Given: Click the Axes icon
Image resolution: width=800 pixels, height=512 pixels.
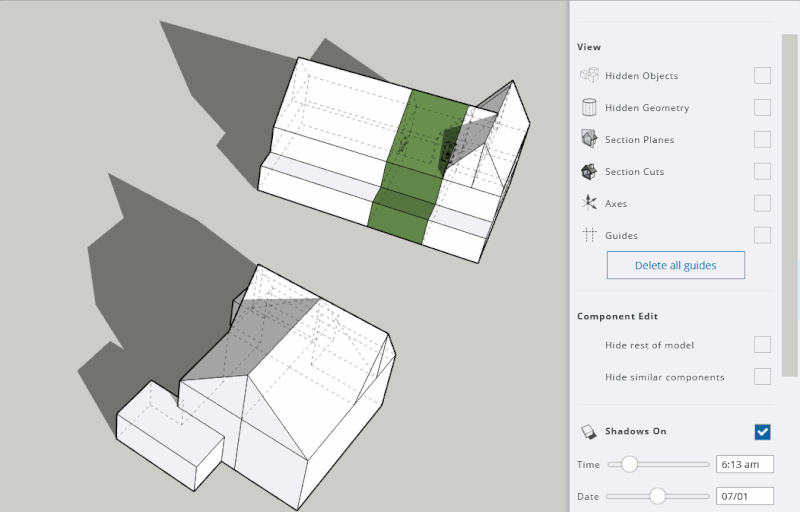Looking at the screenshot, I should click(589, 203).
